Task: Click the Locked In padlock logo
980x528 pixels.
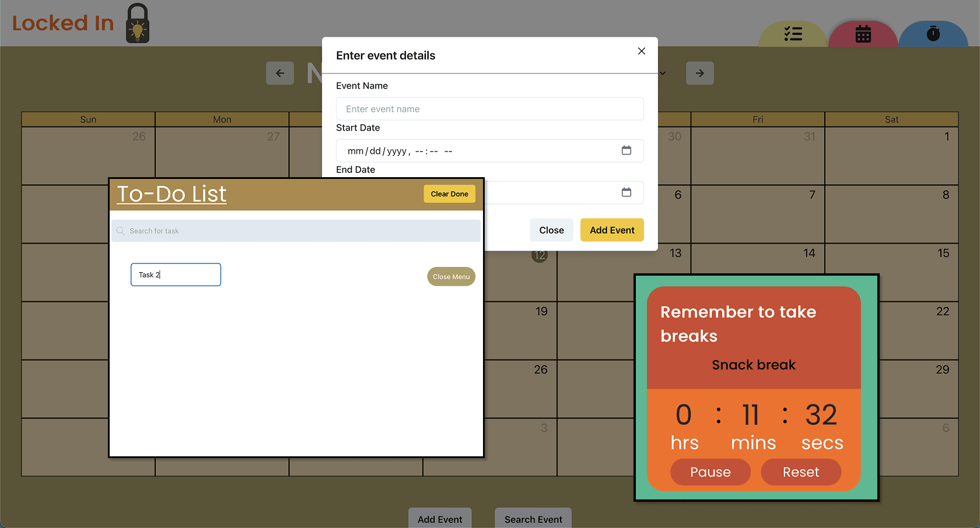Action: (x=138, y=24)
